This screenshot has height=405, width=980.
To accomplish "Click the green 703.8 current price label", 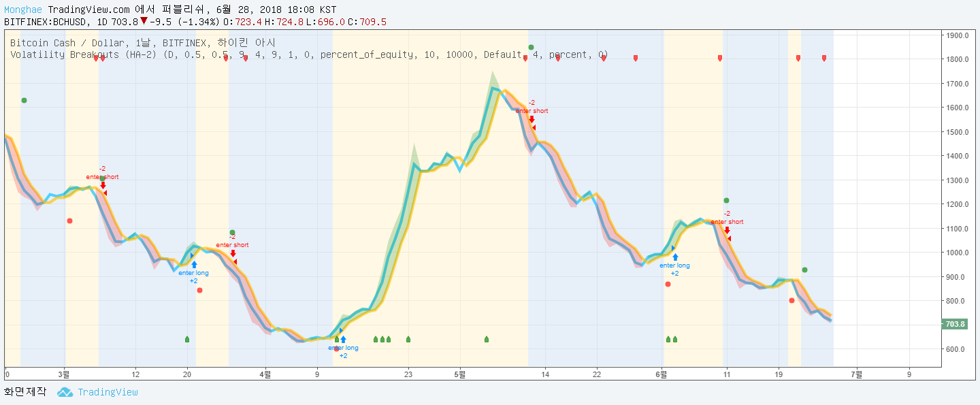I will click(953, 324).
